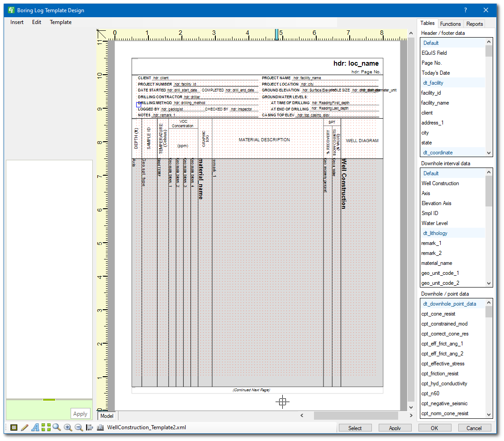The width and height of the screenshot is (504, 441).
Task: Select the column chart toolbar icon
Action: point(100,427)
